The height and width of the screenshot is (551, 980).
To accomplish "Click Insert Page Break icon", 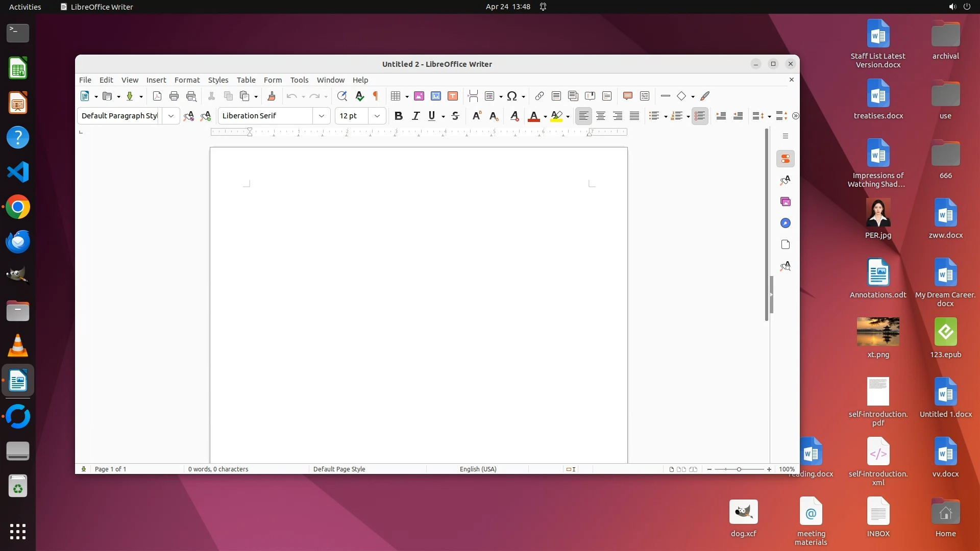I will pos(473,96).
